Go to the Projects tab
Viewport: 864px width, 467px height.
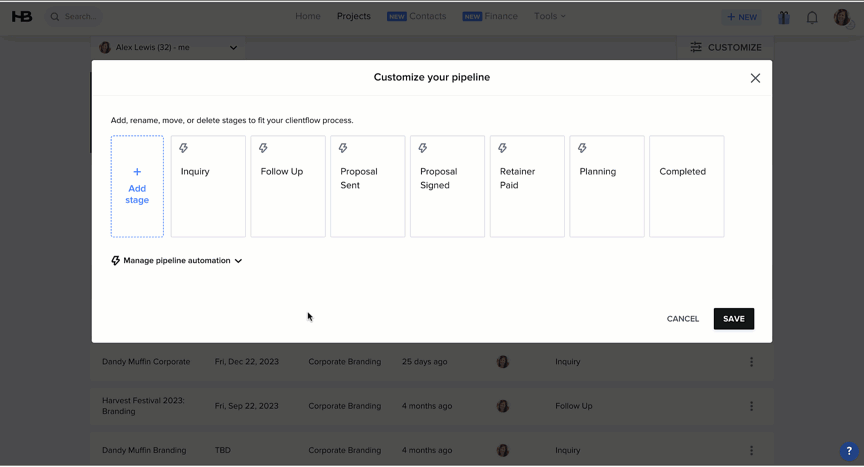354,16
